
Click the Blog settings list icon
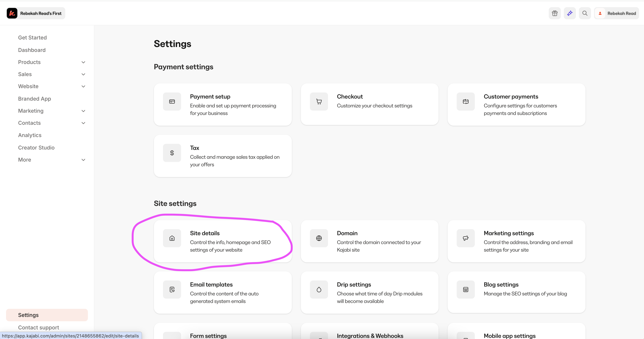(466, 290)
